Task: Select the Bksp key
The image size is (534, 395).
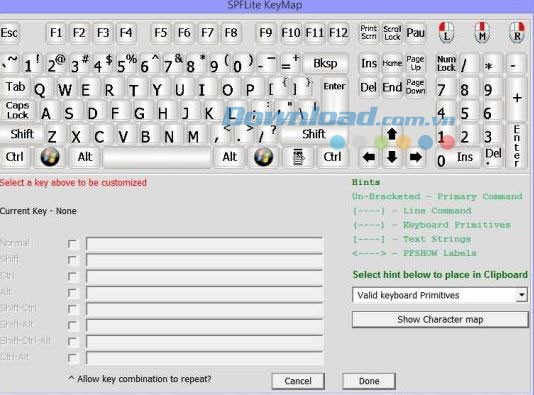Action: click(325, 63)
